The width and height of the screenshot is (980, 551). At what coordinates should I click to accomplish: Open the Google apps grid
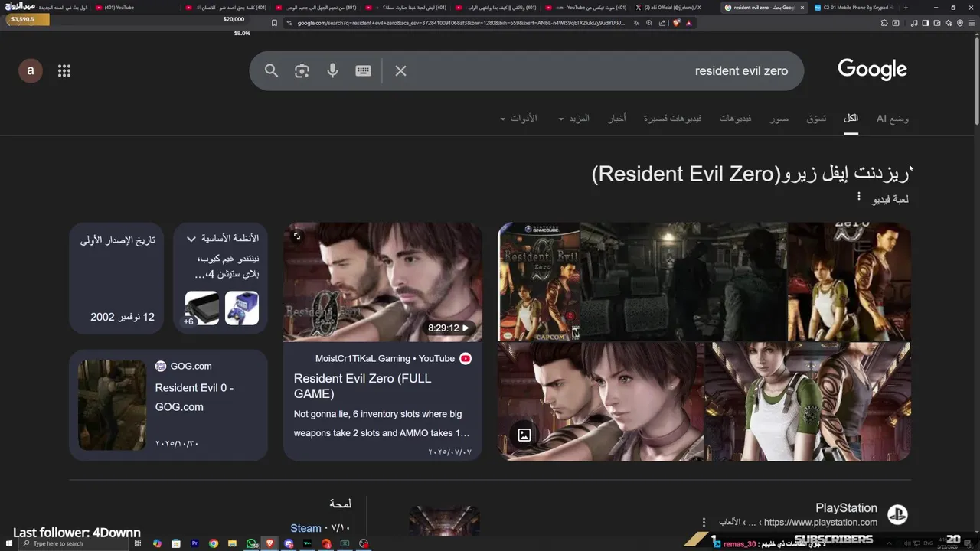pos(64,70)
